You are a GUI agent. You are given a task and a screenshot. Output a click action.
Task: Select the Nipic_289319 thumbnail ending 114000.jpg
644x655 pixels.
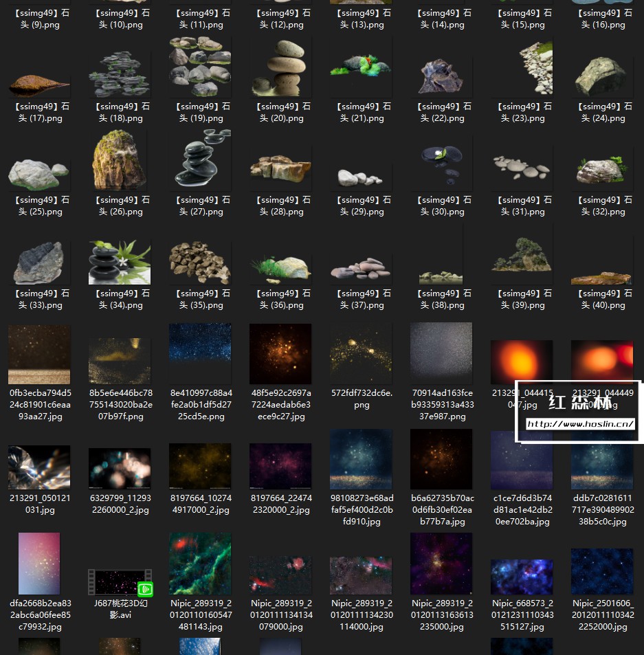(x=361, y=576)
